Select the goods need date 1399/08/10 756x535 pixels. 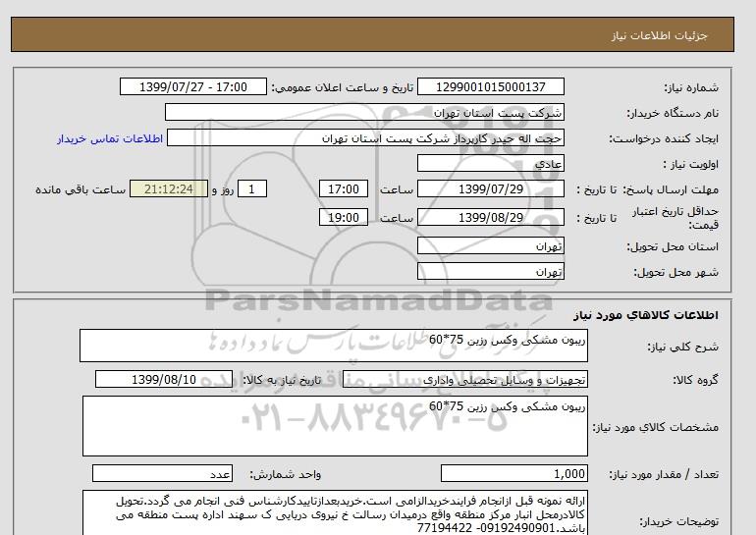(x=164, y=379)
